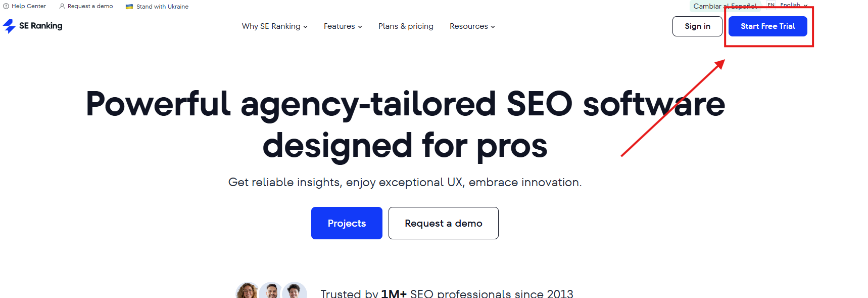Viewport: 868px width, 298px height.
Task: Click the second reviewer avatar photo
Action: (271, 291)
